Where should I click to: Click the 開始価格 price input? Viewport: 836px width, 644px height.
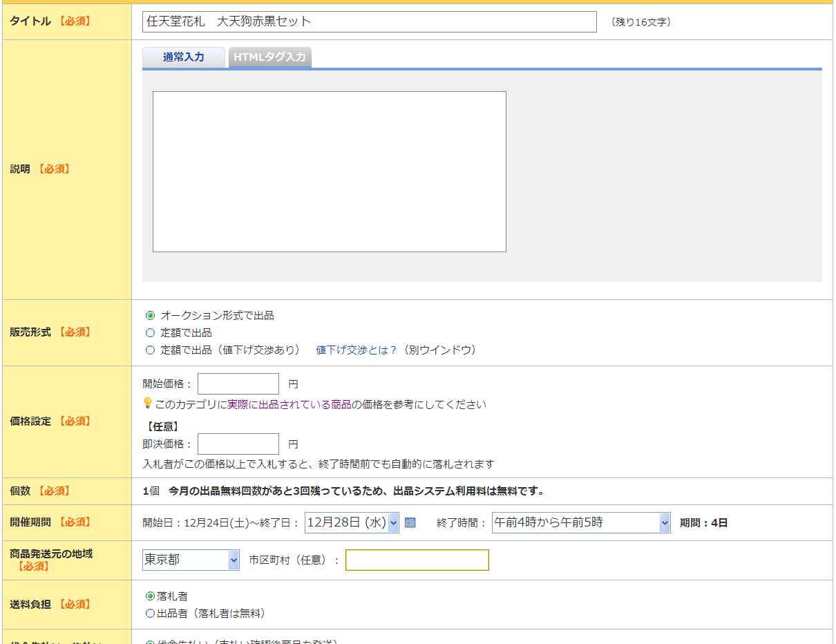tap(238, 383)
